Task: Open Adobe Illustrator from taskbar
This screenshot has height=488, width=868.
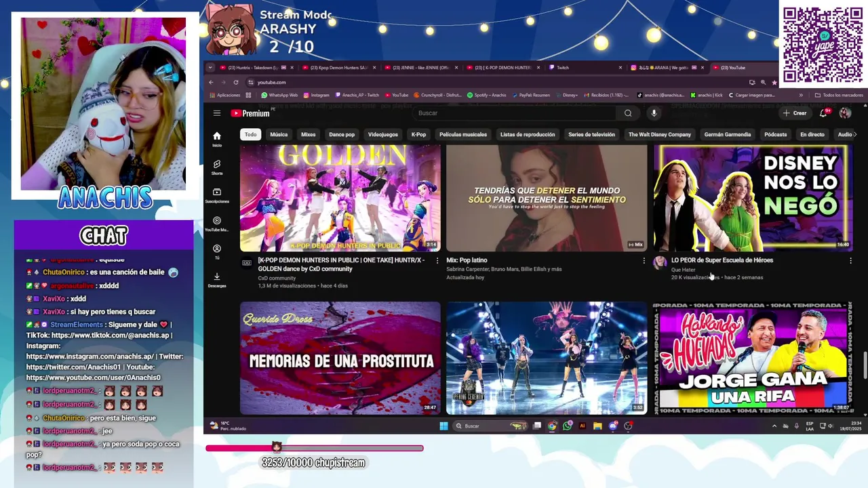Action: [x=582, y=426]
